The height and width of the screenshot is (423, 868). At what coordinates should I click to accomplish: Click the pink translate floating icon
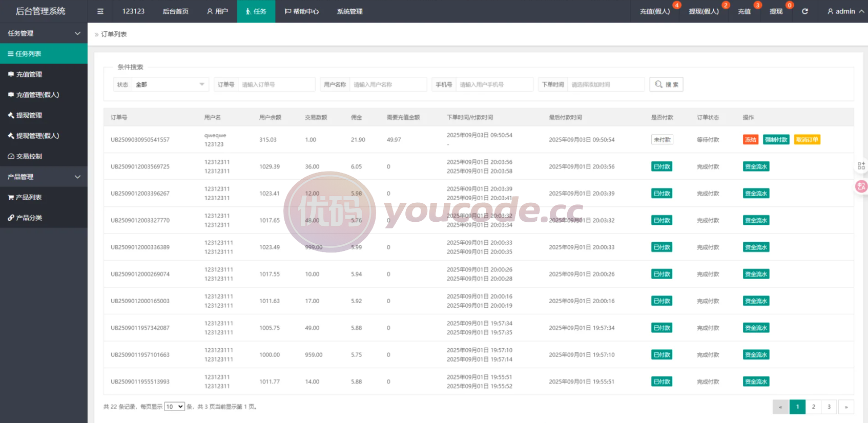[x=861, y=186]
